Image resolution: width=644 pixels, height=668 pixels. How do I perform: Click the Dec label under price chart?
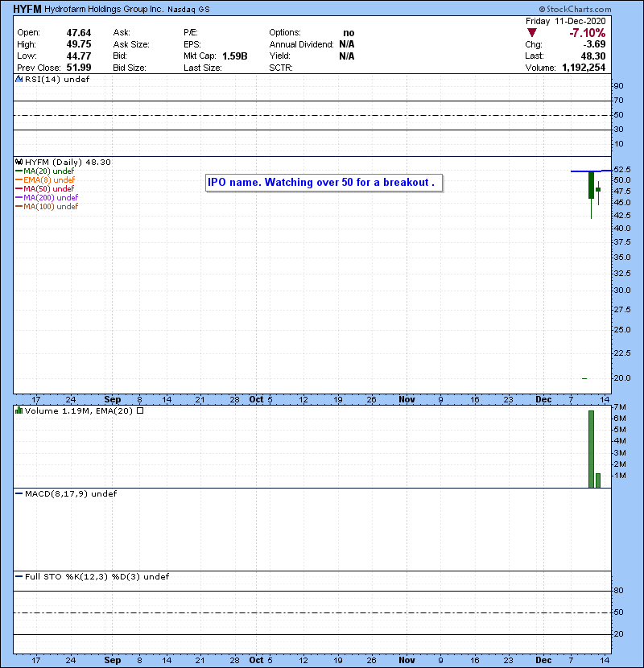coord(544,400)
